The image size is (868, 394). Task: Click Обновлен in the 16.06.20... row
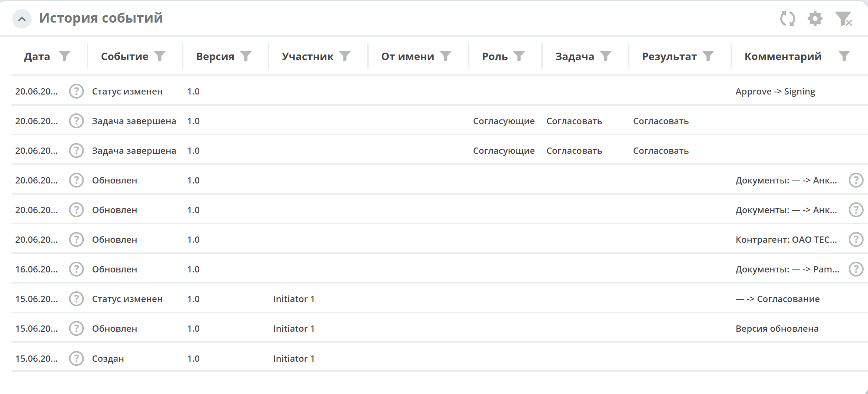click(x=114, y=269)
